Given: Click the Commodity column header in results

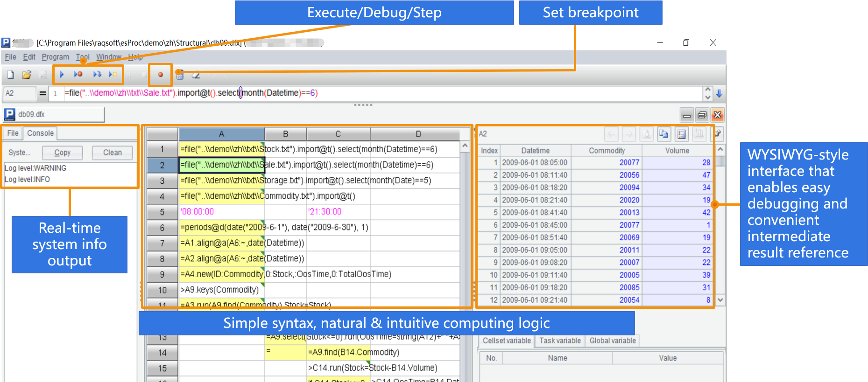Looking at the screenshot, I should click(607, 151).
